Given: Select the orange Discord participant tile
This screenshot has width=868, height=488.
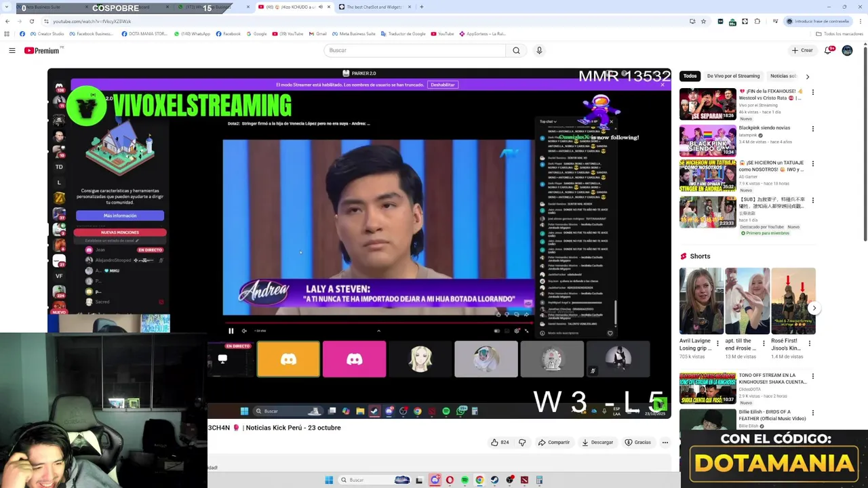Looking at the screenshot, I should pos(288,359).
